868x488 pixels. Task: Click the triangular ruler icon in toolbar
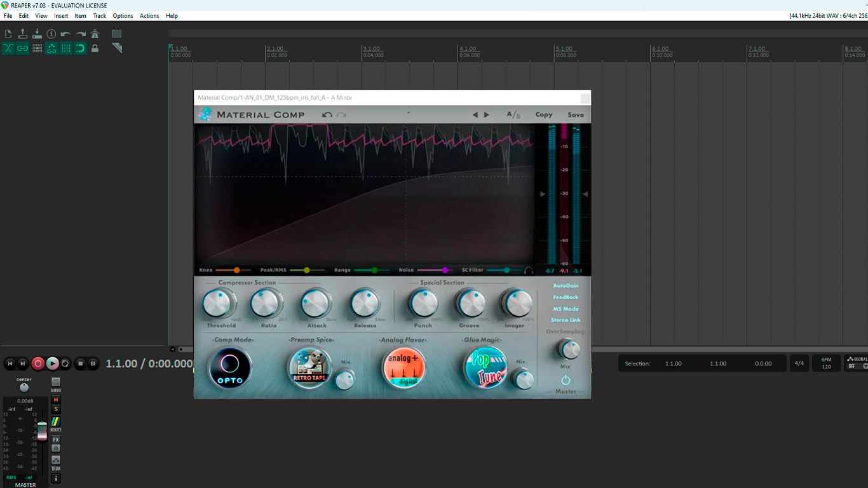(x=117, y=48)
